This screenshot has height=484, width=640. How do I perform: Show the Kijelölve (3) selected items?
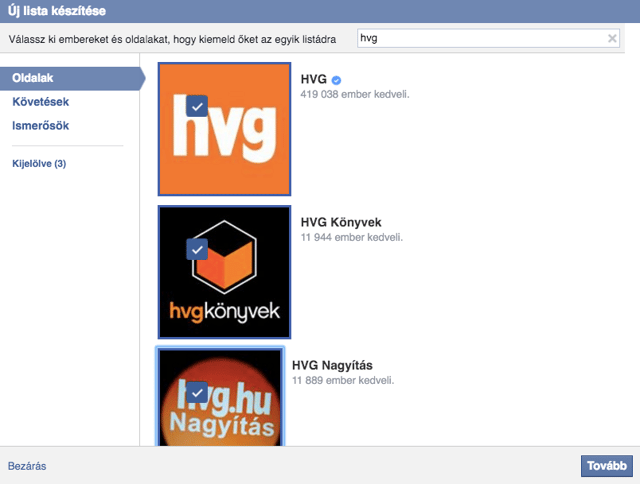pos(39,164)
